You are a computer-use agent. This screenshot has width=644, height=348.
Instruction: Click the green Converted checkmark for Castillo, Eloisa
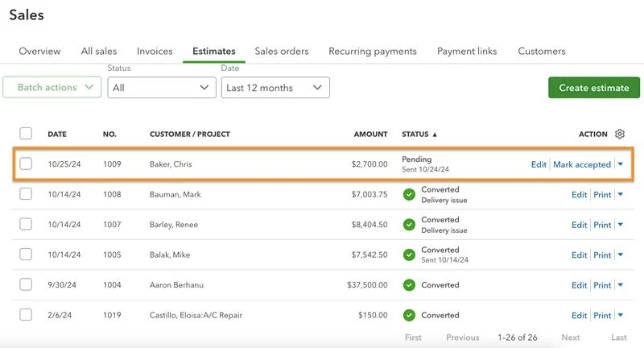(x=409, y=315)
